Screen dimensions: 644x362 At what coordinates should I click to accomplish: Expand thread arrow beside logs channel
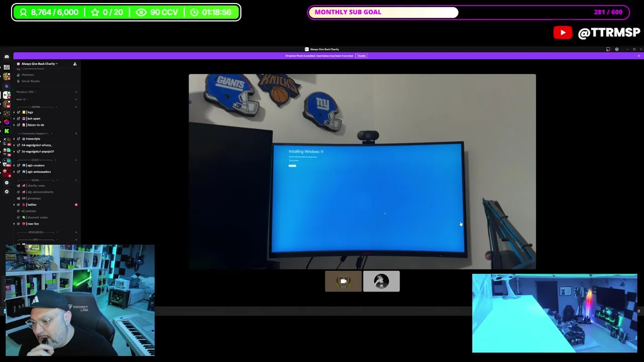[x=14, y=112]
